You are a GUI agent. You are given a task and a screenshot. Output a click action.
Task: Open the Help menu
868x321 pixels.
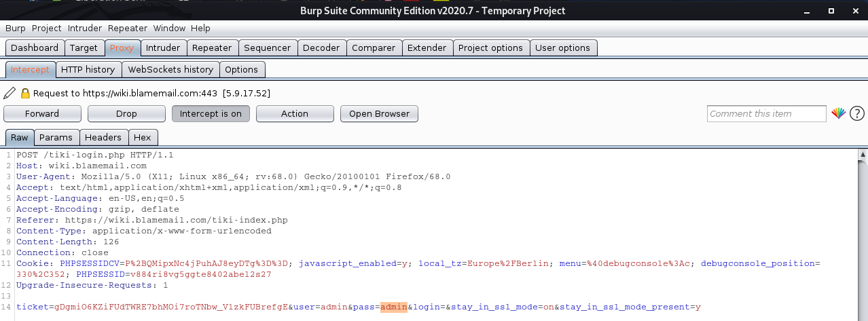(200, 28)
